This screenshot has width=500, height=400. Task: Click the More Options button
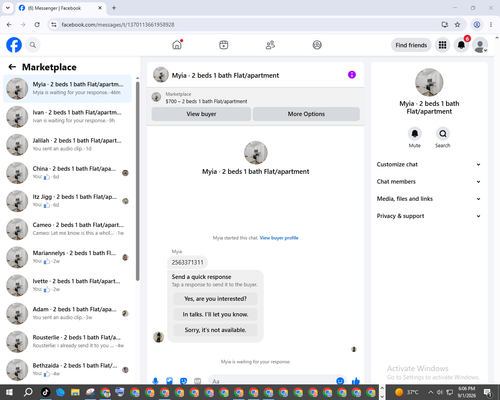(306, 114)
